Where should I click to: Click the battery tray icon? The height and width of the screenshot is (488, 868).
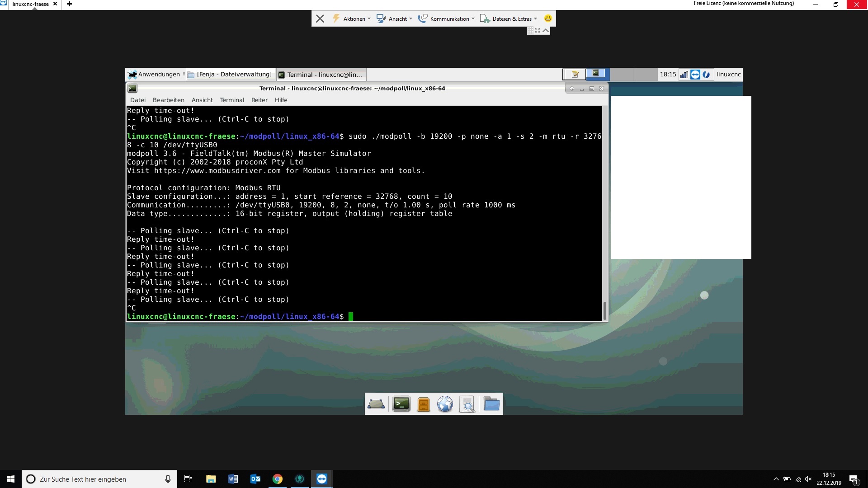click(787, 479)
